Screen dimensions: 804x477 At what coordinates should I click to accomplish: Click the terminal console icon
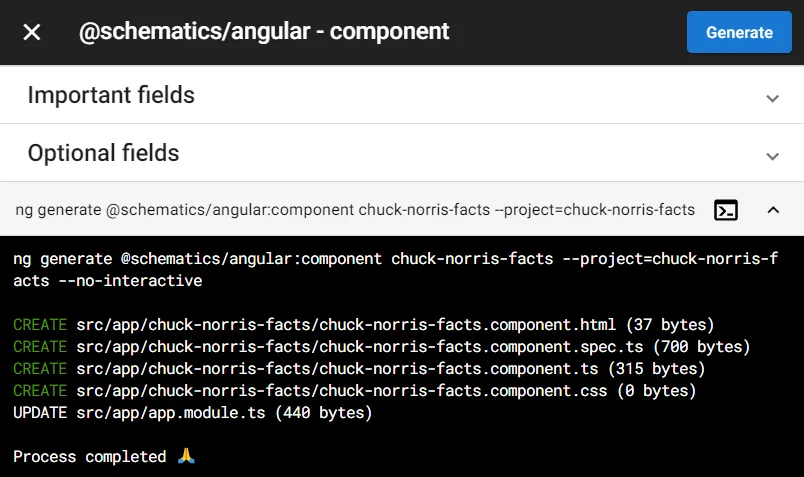726,210
